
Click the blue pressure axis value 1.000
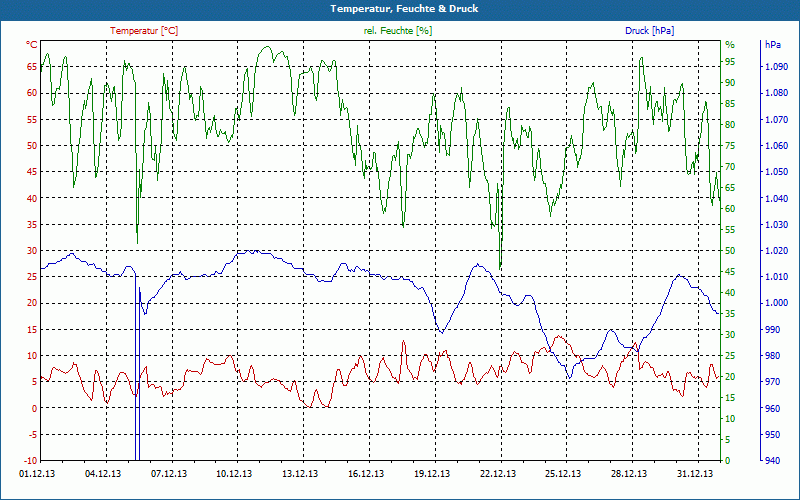point(777,303)
